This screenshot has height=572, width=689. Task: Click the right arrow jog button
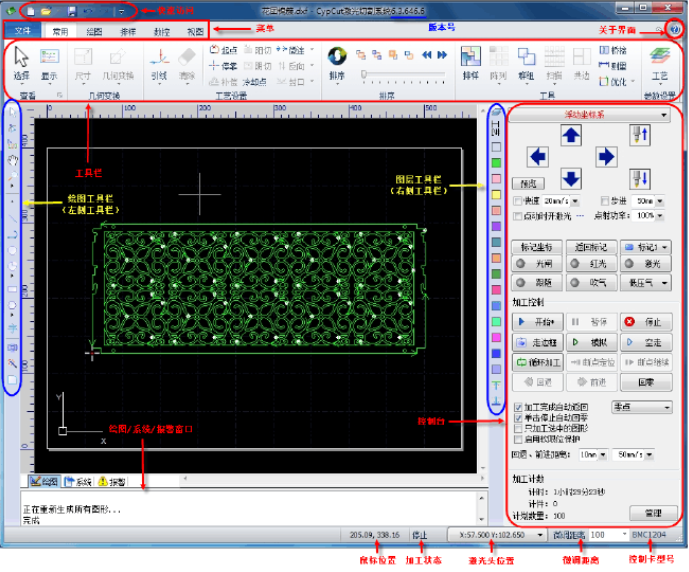(x=605, y=157)
